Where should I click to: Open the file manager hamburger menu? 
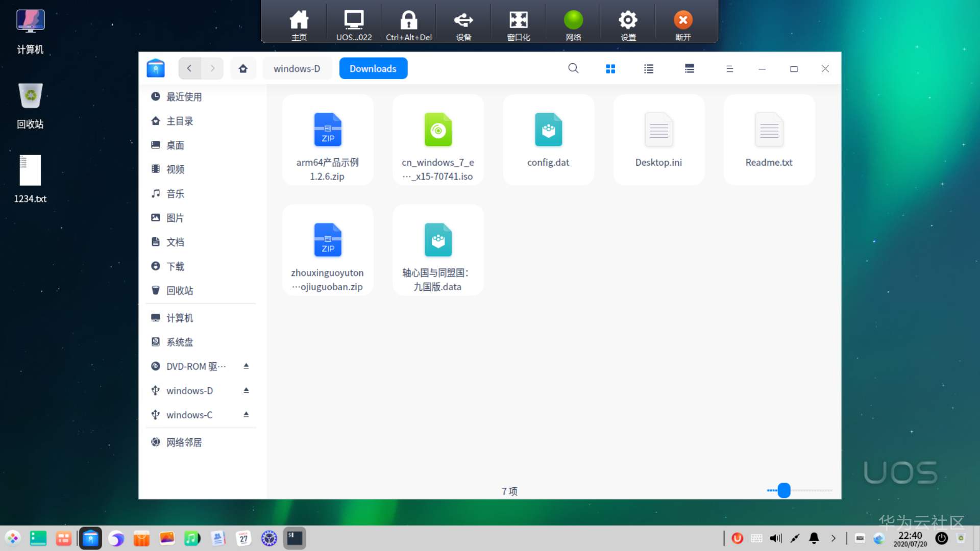point(729,68)
